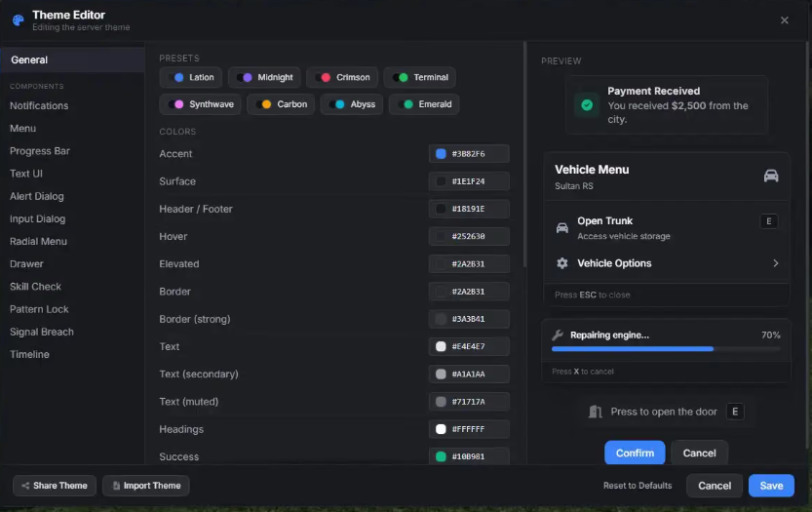Apply the Crimson preset
The height and width of the screenshot is (512, 812).
tap(342, 77)
